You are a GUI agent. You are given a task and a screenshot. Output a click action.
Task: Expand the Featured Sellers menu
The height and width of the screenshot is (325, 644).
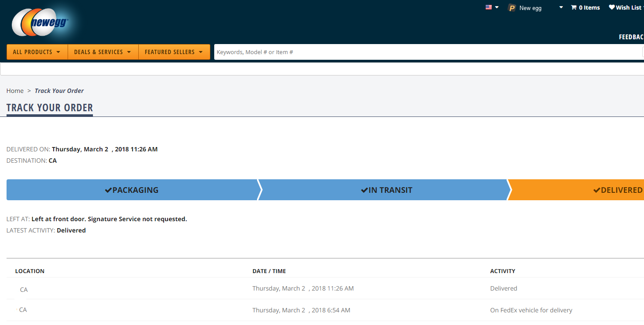click(174, 52)
